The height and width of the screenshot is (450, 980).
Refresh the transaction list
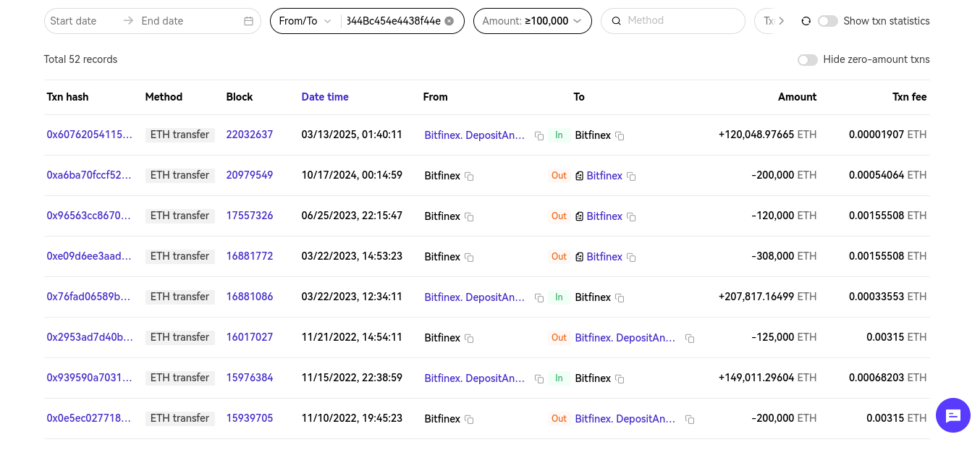pyautogui.click(x=806, y=21)
